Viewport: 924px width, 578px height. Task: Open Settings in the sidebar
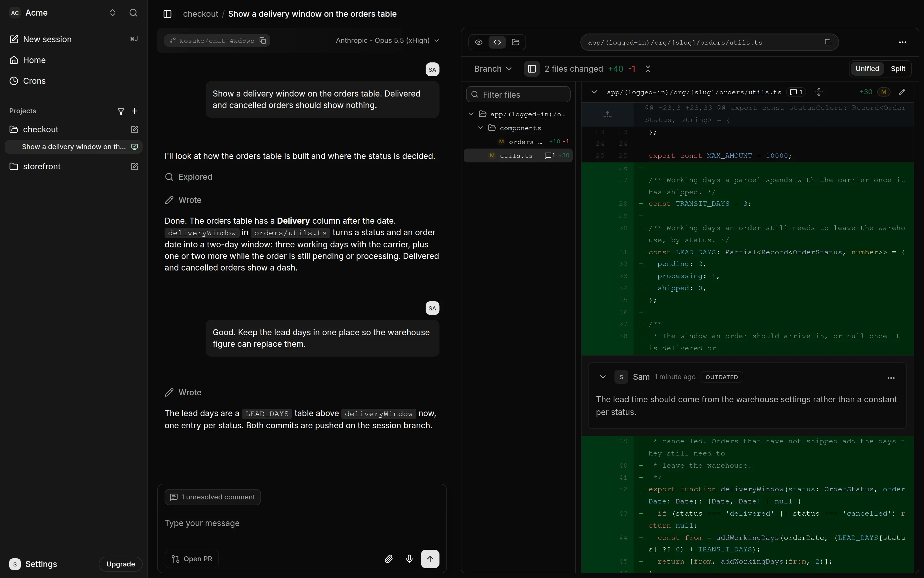click(x=33, y=564)
